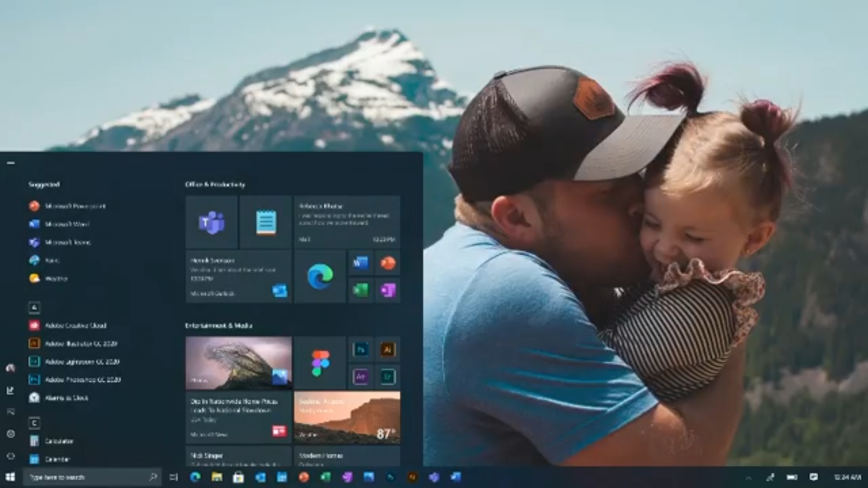Viewport: 868px width, 488px height.
Task: Open the small Illustrator tile
Action: coord(388,349)
